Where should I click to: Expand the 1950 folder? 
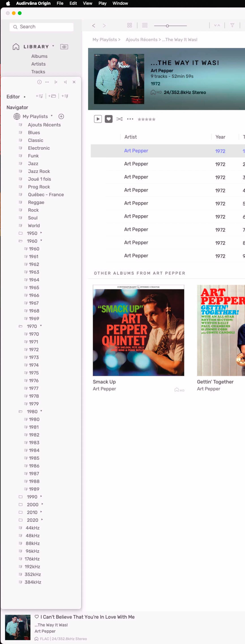coord(41,233)
